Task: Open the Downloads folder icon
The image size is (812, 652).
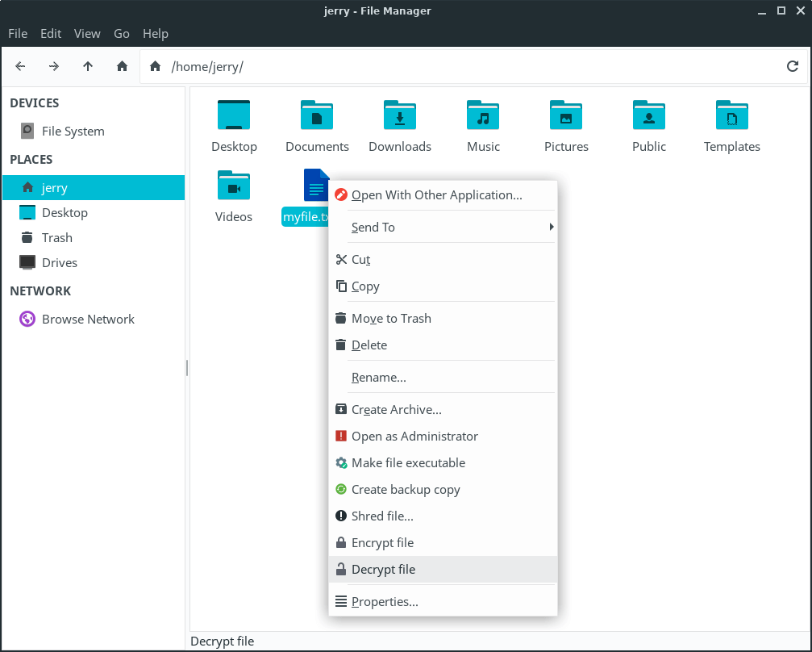Action: pos(400,116)
